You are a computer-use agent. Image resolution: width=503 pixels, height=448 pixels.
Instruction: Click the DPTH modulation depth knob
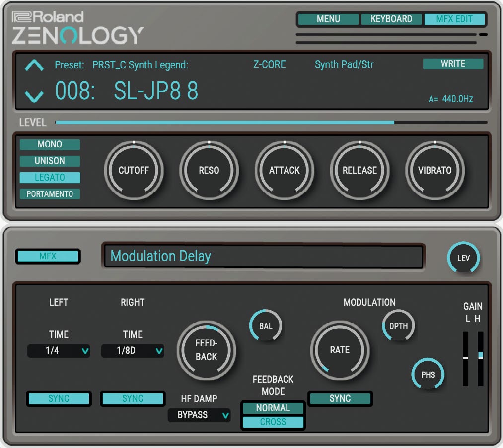pyautogui.click(x=398, y=325)
